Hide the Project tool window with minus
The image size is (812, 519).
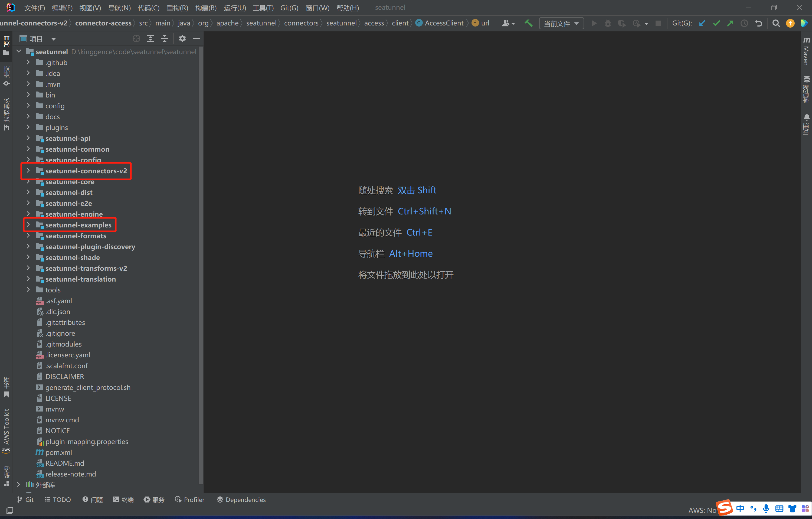(x=197, y=38)
